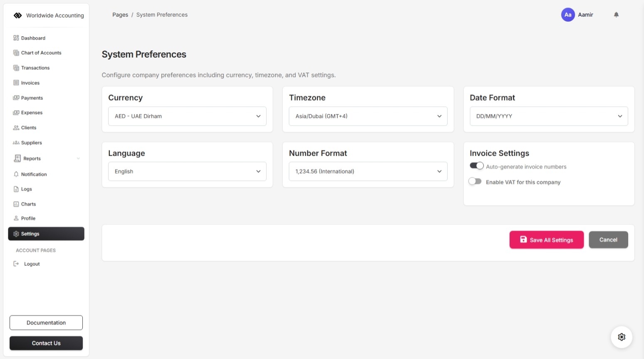Click the Charts icon in sidebar
644x359 pixels.
pyautogui.click(x=16, y=204)
